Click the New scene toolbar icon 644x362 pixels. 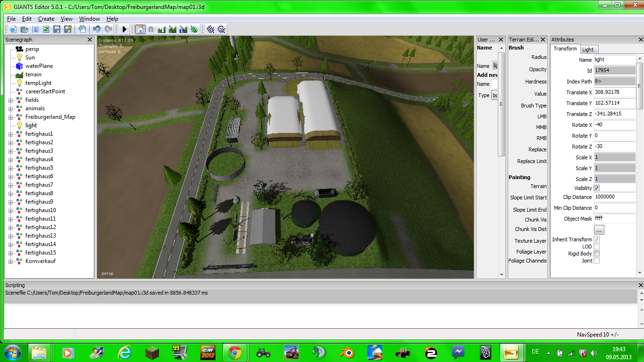click(x=13, y=29)
